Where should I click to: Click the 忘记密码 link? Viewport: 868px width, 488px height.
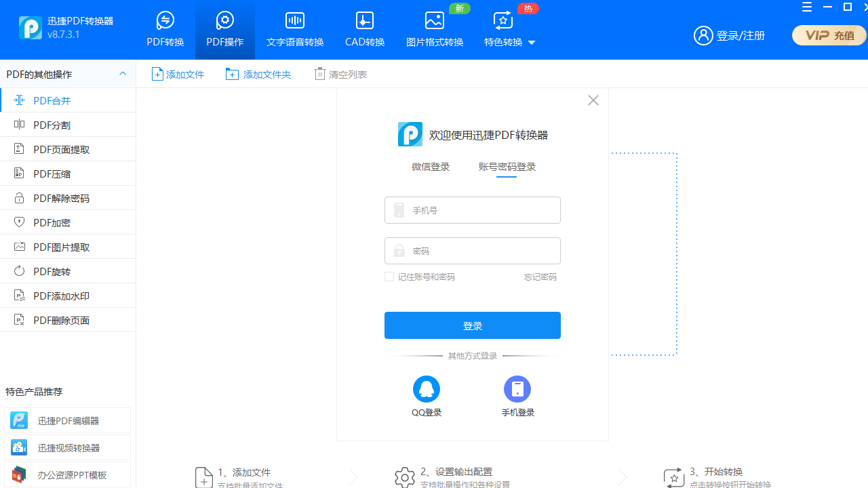point(540,277)
